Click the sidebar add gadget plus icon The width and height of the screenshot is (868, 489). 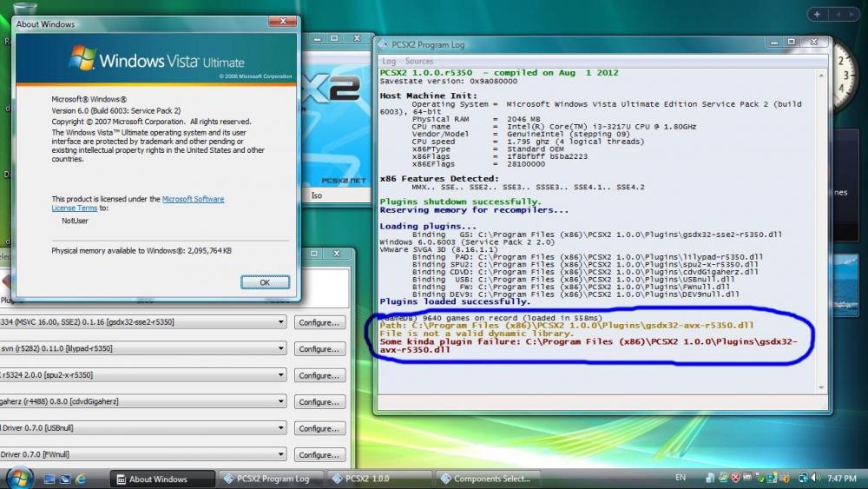click(817, 15)
